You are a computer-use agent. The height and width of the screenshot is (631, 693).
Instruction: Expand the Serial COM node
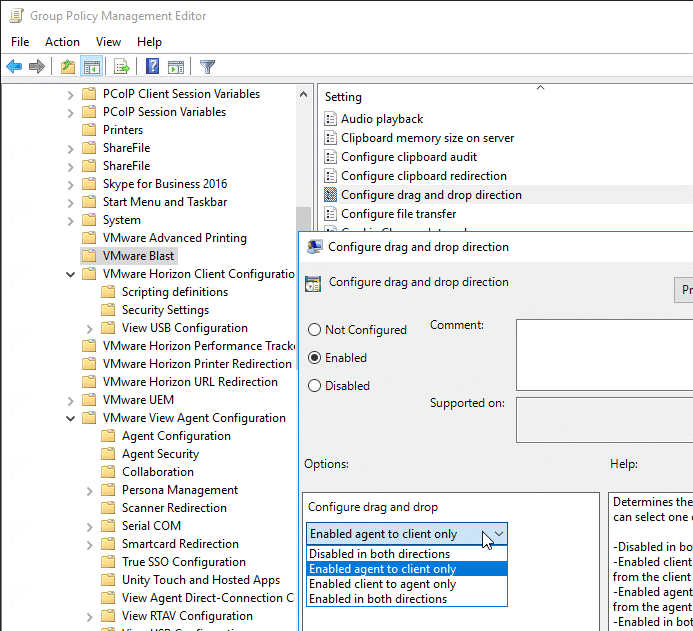(x=89, y=527)
